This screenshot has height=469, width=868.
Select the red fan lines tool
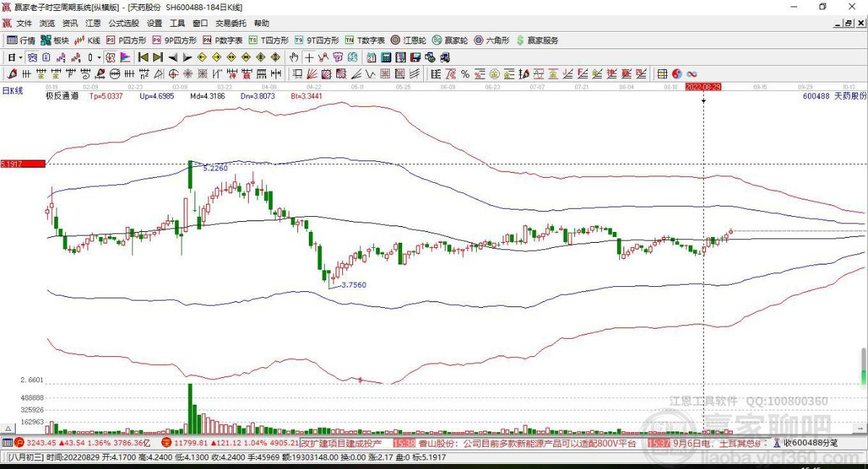click(312, 74)
